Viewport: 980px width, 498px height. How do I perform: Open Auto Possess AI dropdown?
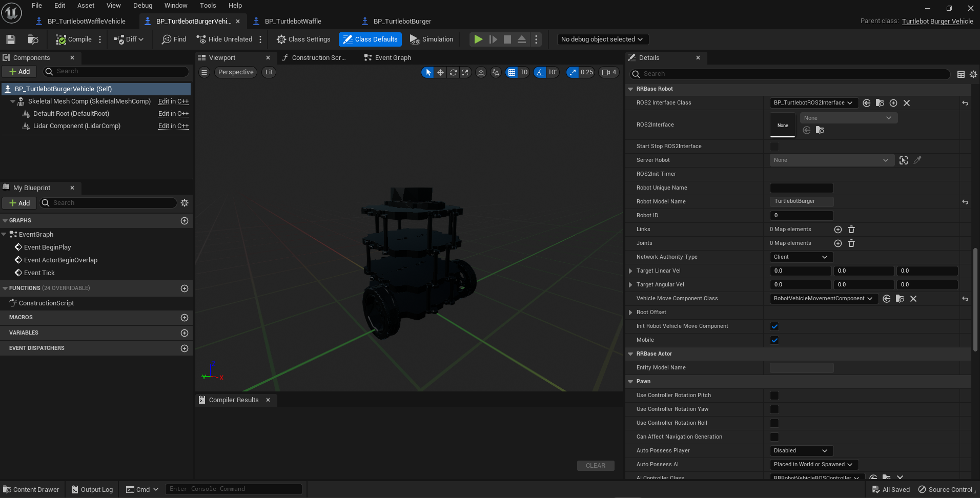(813, 465)
